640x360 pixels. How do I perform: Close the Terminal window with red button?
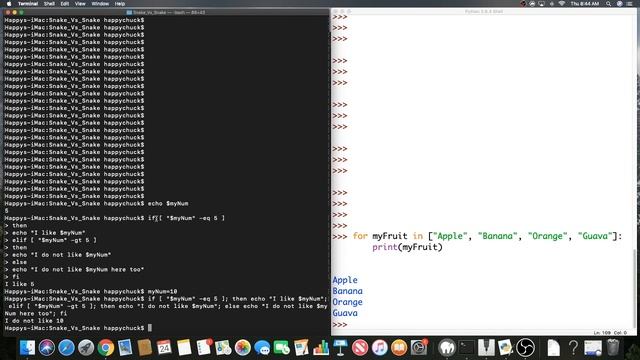click(x=8, y=13)
